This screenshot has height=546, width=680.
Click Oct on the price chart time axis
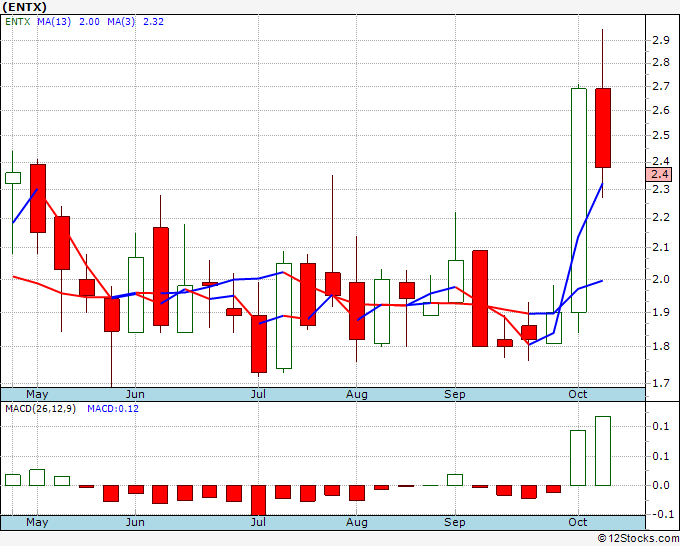click(x=578, y=394)
